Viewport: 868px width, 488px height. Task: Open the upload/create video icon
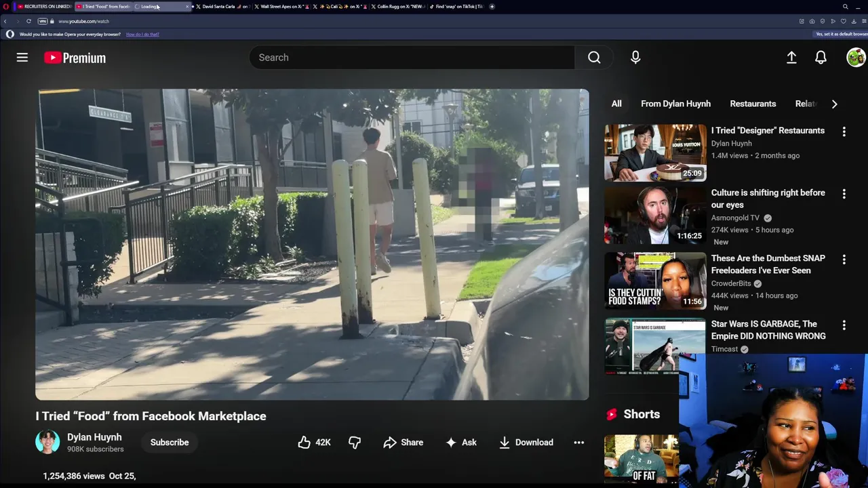(x=791, y=58)
